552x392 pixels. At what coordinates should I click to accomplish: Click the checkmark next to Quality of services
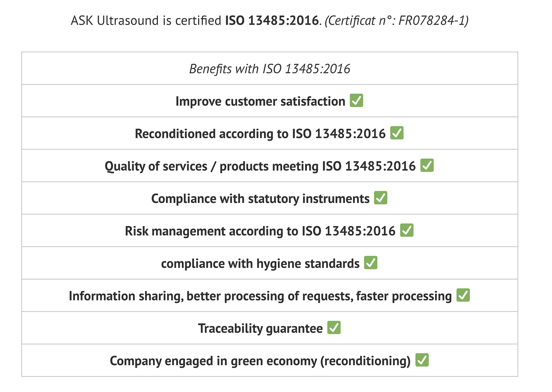click(x=427, y=166)
